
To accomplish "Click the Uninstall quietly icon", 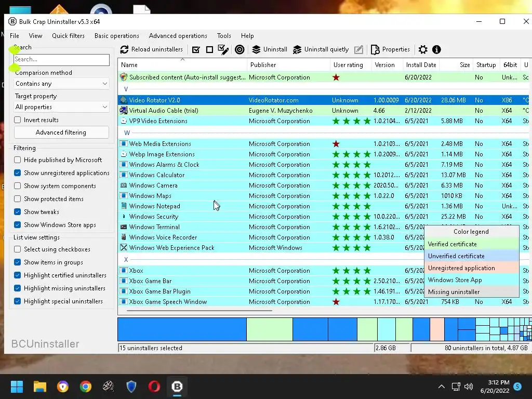I will (x=297, y=49).
